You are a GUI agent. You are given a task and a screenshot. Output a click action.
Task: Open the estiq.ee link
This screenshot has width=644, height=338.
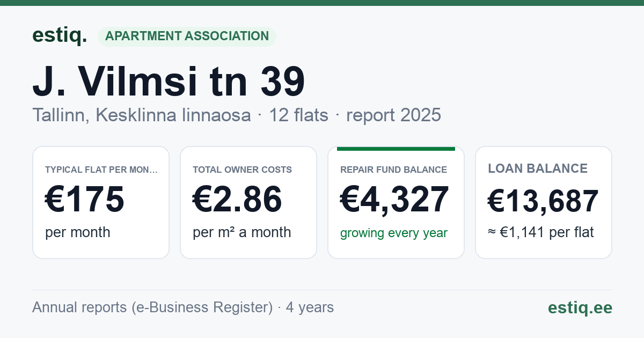pos(580,308)
